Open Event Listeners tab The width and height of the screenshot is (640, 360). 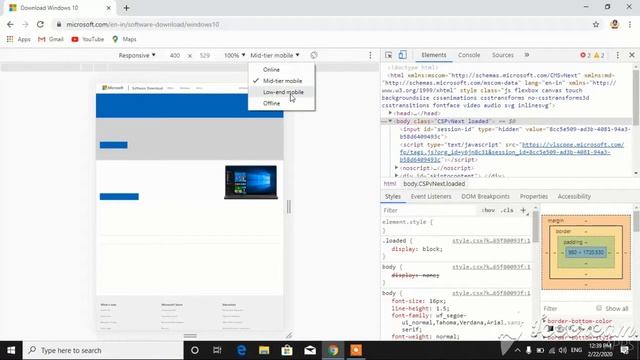pyautogui.click(x=431, y=196)
